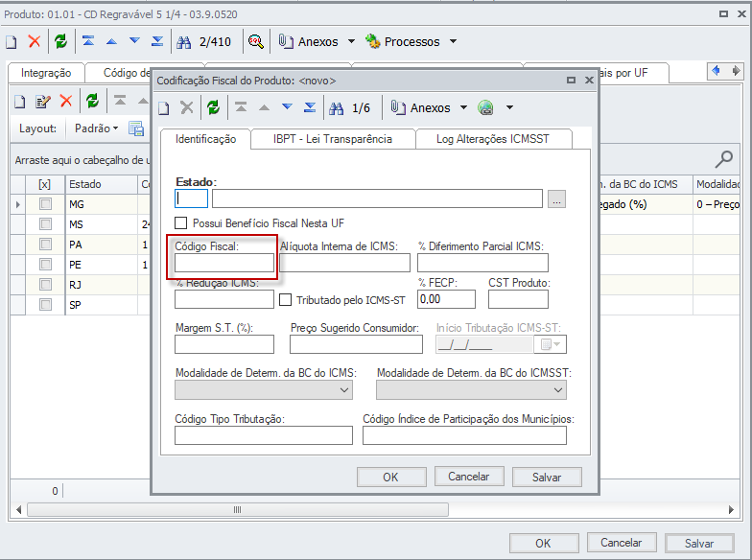Click delete row red X in grid toolbar
Viewport: 752px width, 560px height.
coord(65,102)
